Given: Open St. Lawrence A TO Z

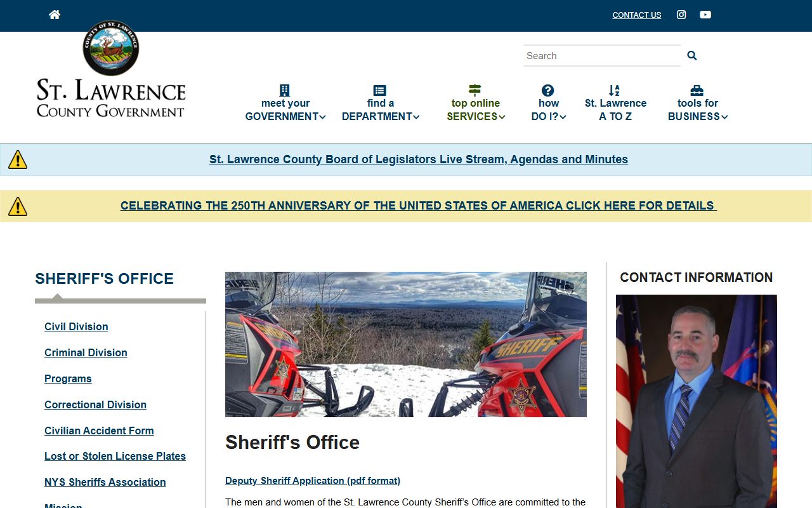Looking at the screenshot, I should [615, 110].
